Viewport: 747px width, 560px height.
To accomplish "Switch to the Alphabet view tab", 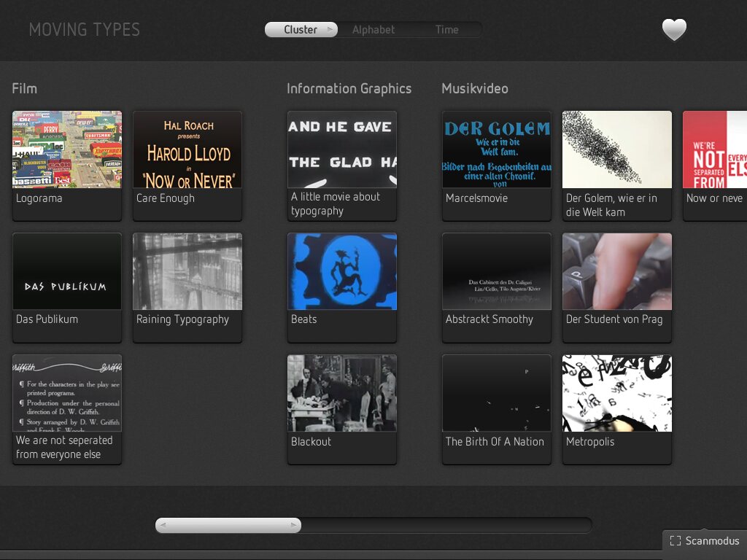I will pyautogui.click(x=373, y=29).
